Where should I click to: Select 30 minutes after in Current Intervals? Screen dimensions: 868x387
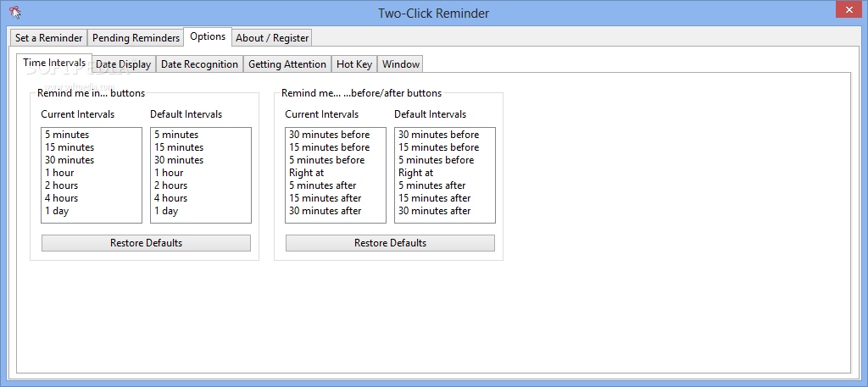click(325, 211)
